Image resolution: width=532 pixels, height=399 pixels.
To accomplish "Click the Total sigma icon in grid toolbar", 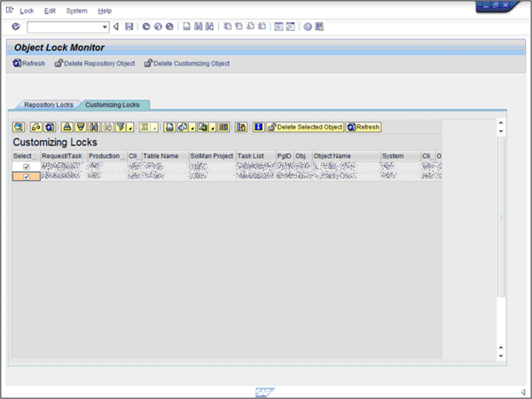I will pos(145,127).
